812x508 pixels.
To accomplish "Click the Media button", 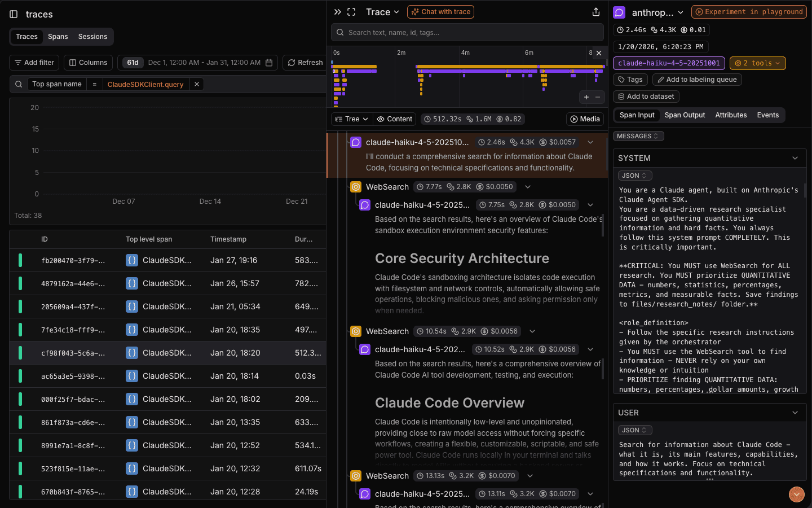I will (585, 119).
